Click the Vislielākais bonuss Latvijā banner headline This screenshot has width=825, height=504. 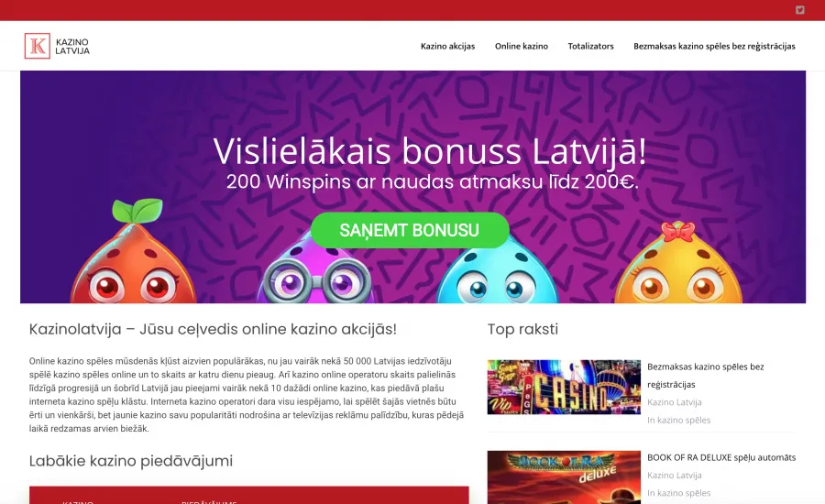click(429, 151)
